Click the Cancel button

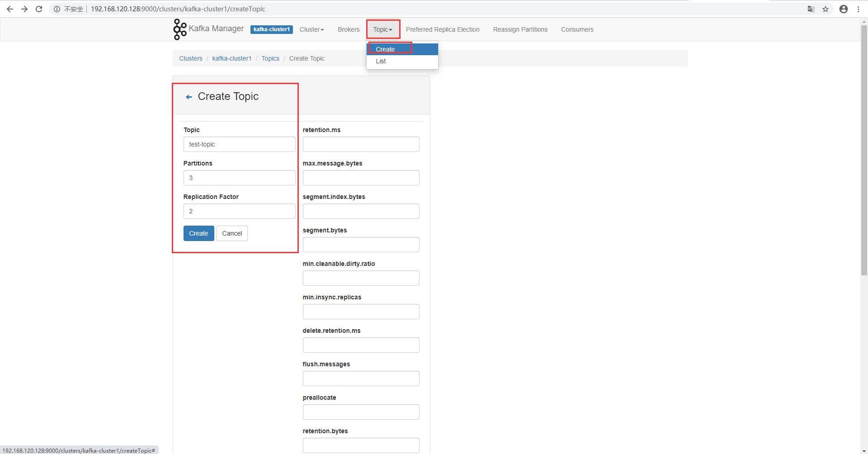click(x=232, y=233)
